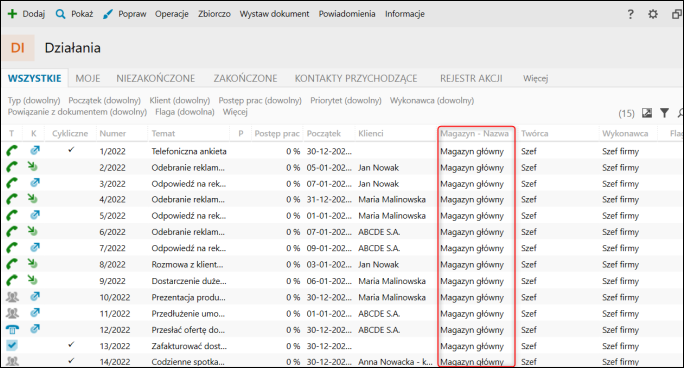Screen dimensions: 684x368
Task: Switch to the REJESTR AKCJI tab
Action: (471, 78)
